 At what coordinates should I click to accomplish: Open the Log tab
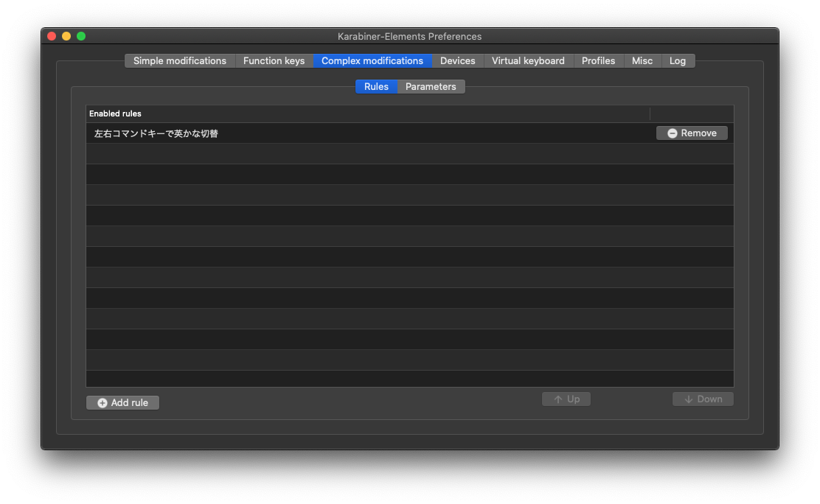click(x=678, y=60)
